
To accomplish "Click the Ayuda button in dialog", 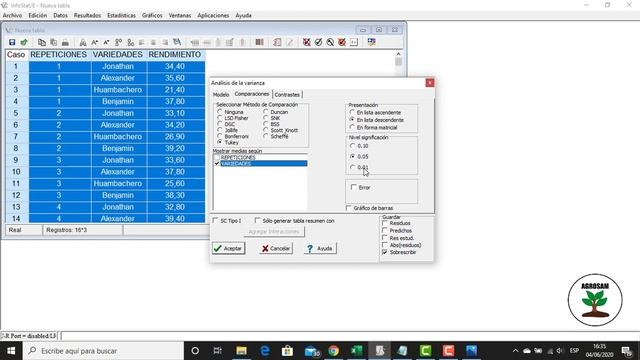I will (320, 248).
